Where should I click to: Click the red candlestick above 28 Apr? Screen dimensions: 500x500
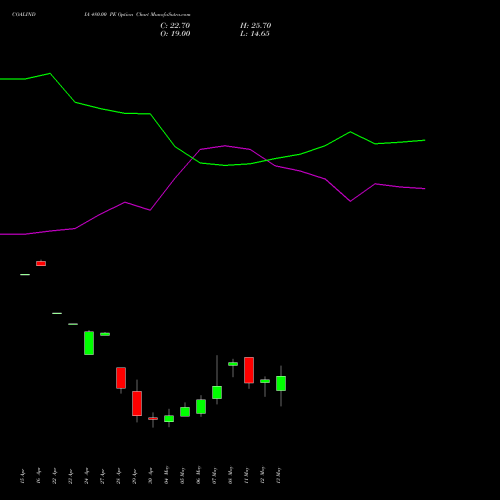click(x=121, y=378)
